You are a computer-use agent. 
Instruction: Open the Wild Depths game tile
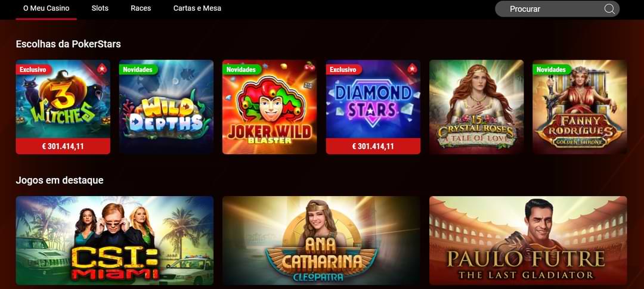click(166, 107)
